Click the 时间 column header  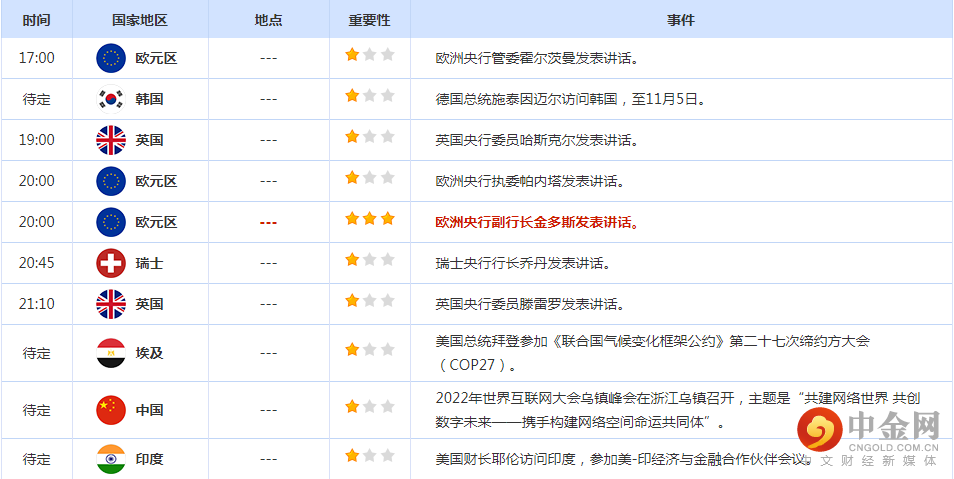[37, 19]
